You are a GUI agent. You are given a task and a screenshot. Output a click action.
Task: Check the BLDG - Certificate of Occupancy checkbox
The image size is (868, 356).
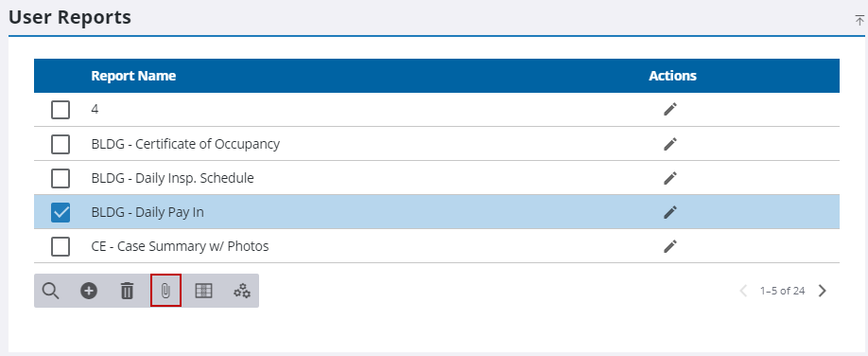(61, 144)
